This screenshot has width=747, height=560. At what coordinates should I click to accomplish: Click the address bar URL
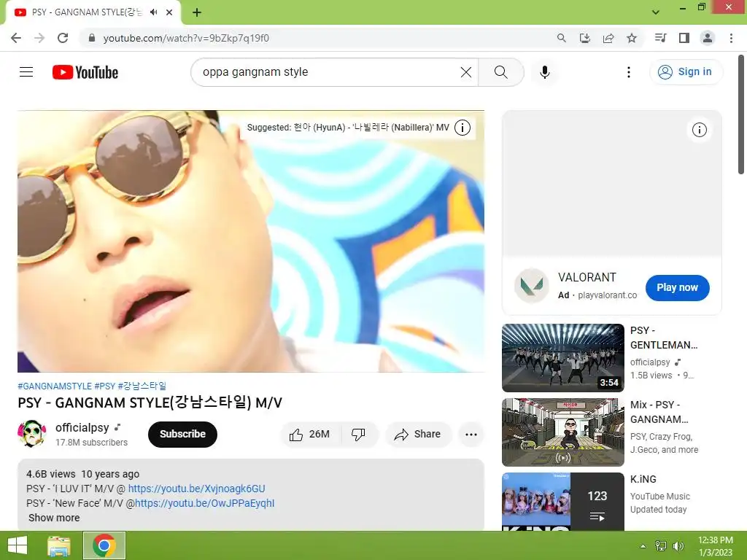click(186, 38)
